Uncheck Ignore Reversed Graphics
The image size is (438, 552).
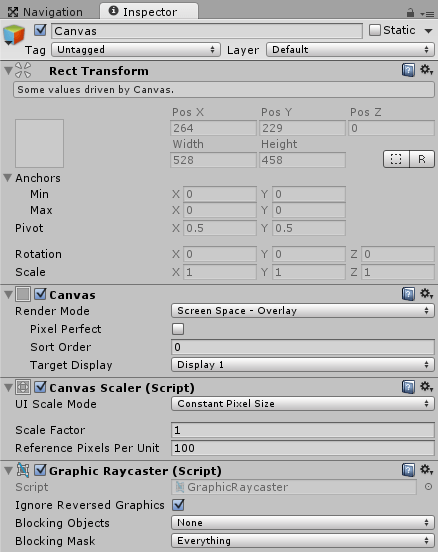178,505
